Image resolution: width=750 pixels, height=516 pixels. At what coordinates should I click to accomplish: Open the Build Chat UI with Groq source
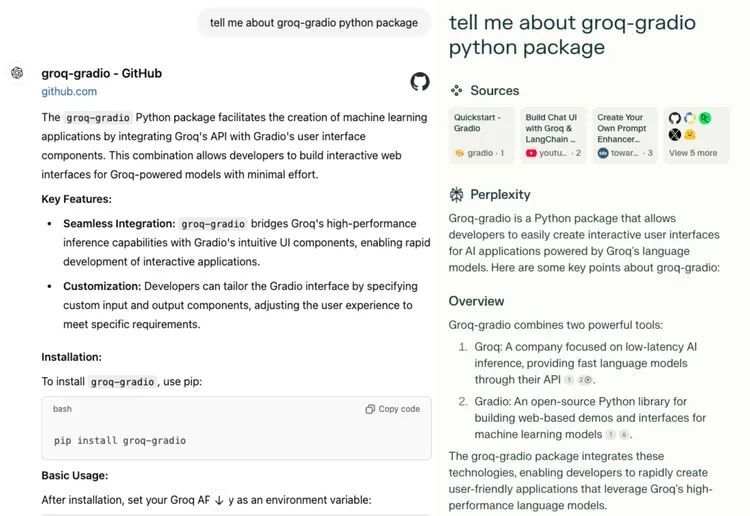click(x=553, y=136)
